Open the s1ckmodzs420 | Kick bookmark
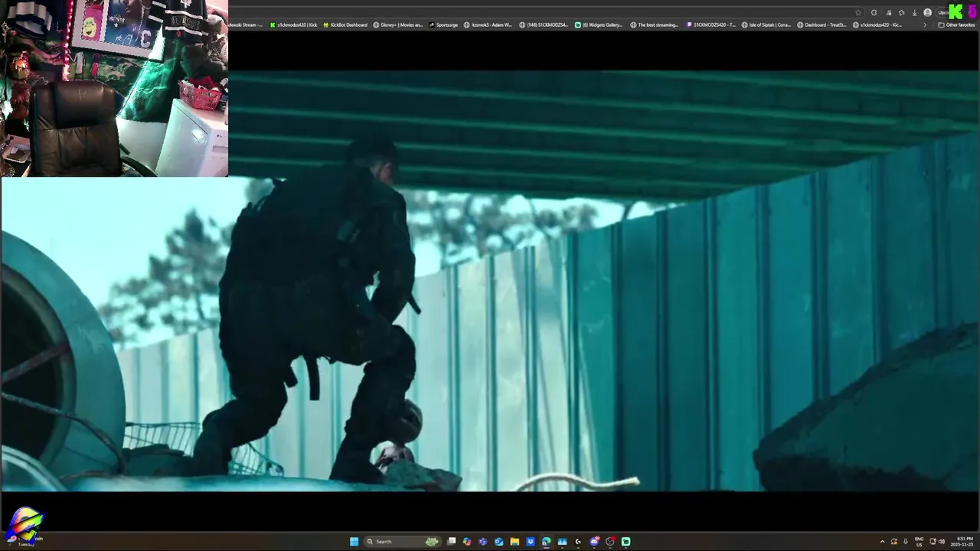The image size is (980, 551). pos(293,24)
